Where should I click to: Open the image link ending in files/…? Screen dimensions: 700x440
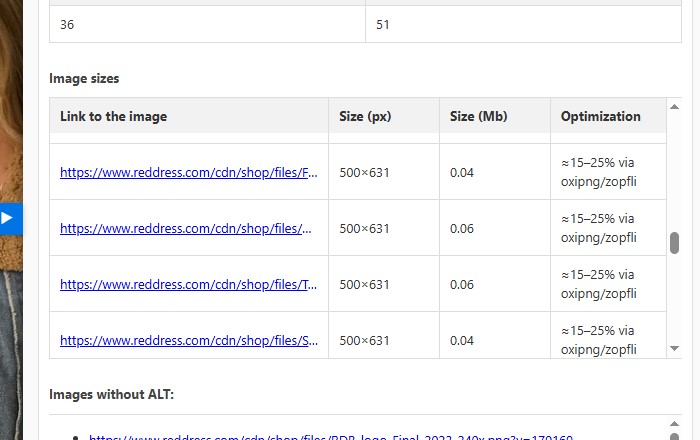coord(186,228)
